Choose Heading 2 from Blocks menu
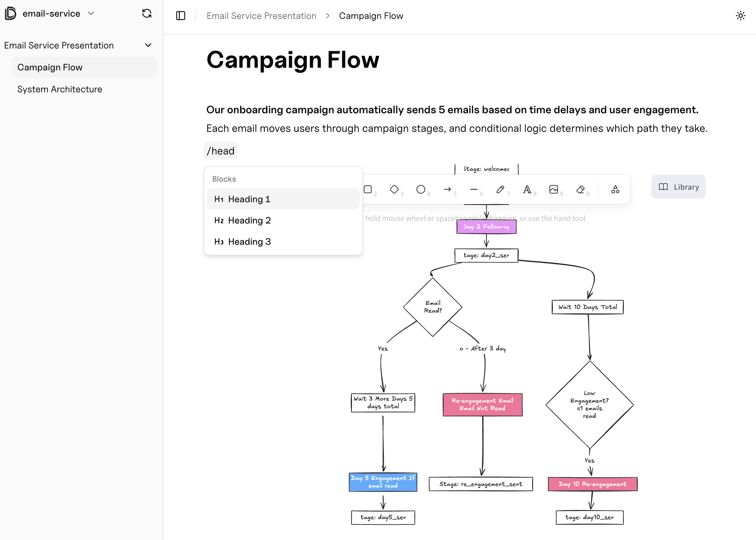 [249, 221]
